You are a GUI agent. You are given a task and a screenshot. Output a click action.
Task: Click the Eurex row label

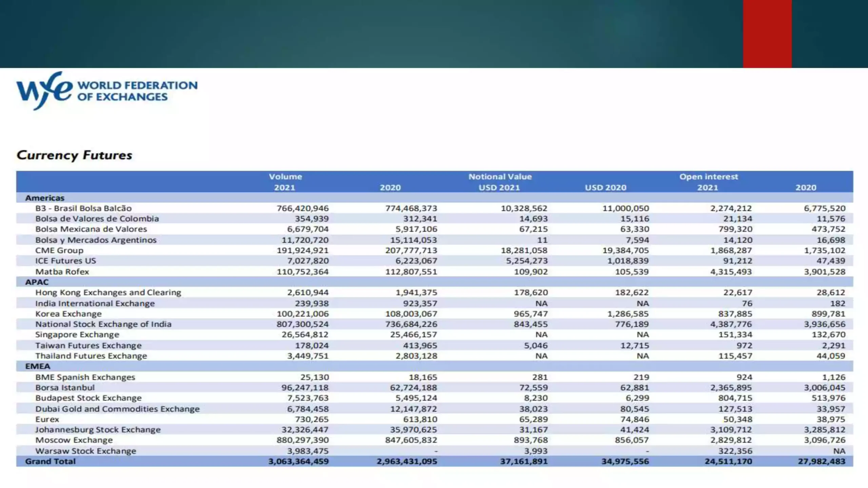[47, 419]
